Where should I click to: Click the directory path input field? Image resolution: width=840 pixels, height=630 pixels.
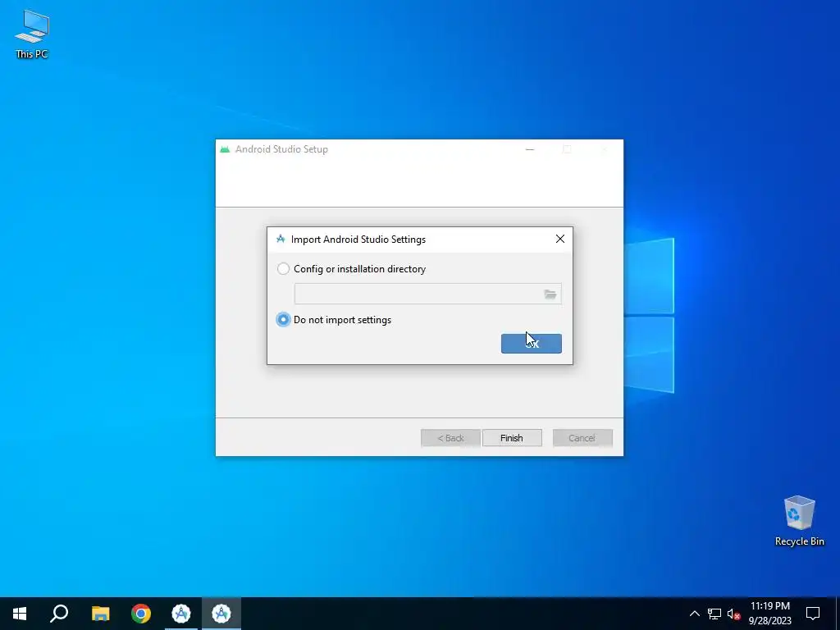point(427,294)
